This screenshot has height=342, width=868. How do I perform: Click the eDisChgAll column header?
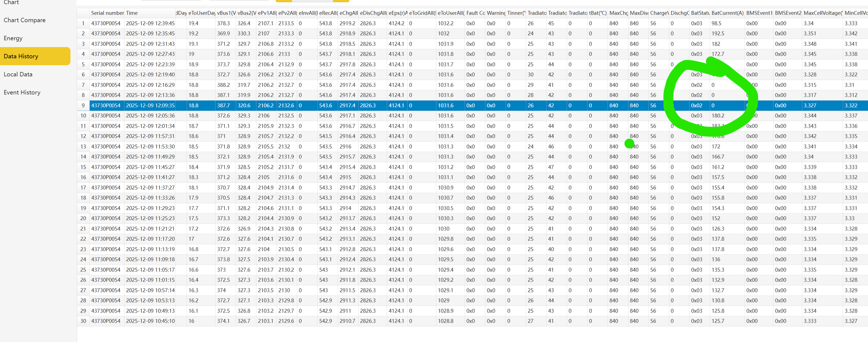(x=373, y=13)
